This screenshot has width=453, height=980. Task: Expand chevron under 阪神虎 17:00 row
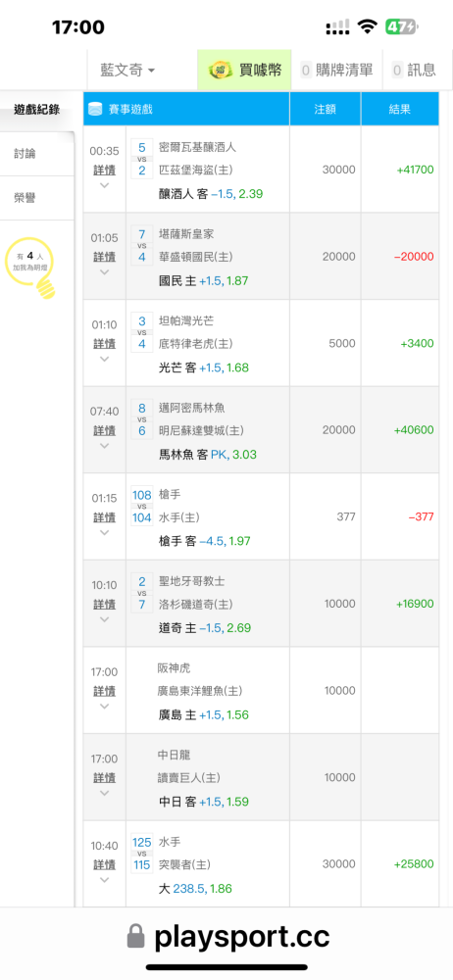pos(105,707)
